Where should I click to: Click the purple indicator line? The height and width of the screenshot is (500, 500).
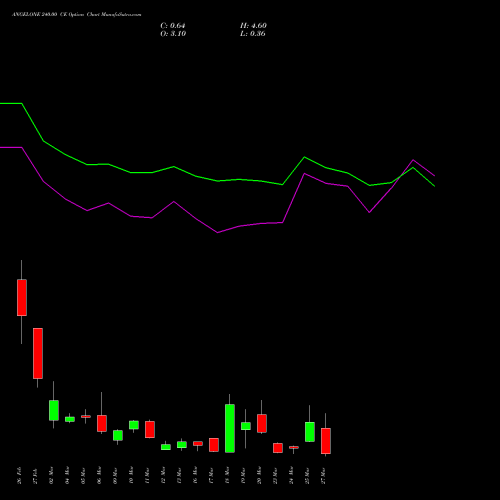pos(217,232)
